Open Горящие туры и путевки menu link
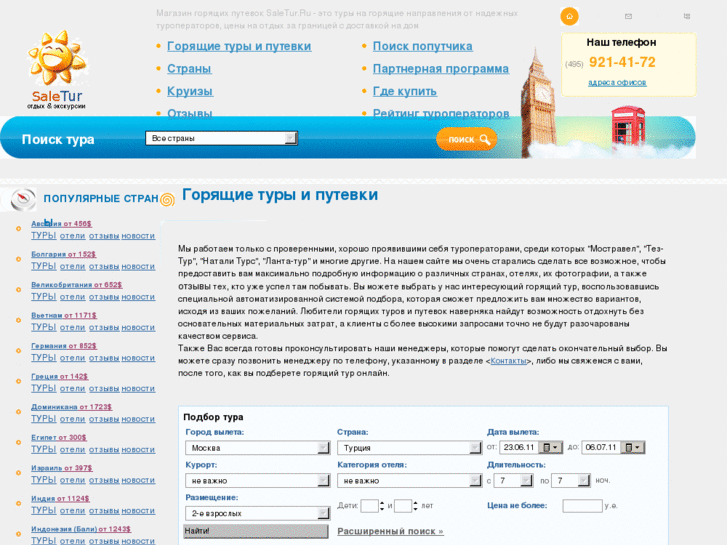The image size is (727, 545). (x=239, y=46)
